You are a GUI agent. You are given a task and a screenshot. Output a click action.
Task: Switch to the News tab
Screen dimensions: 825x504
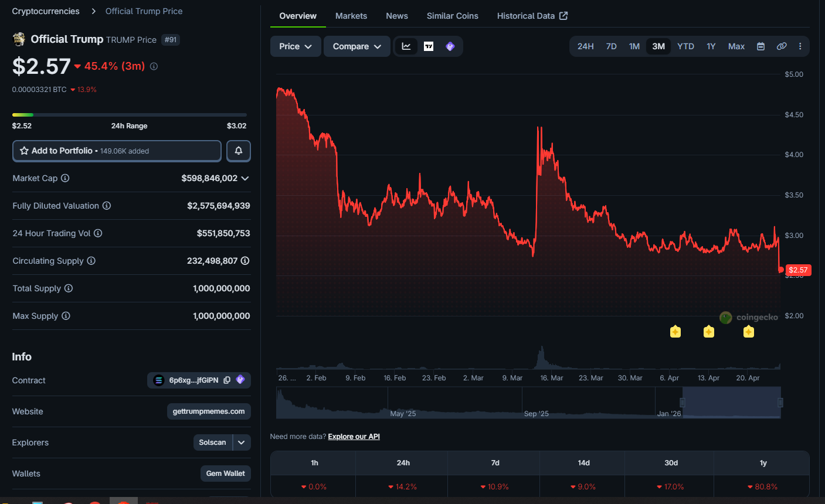397,16
